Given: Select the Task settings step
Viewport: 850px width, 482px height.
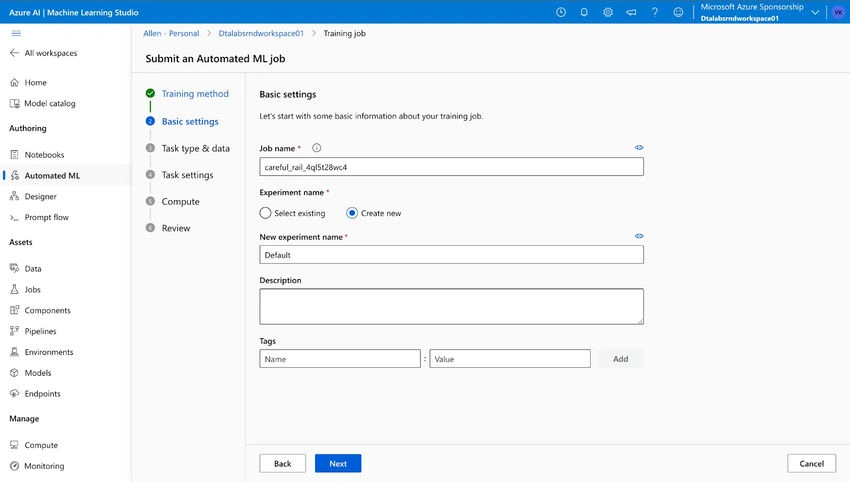Looking at the screenshot, I should pyautogui.click(x=187, y=175).
